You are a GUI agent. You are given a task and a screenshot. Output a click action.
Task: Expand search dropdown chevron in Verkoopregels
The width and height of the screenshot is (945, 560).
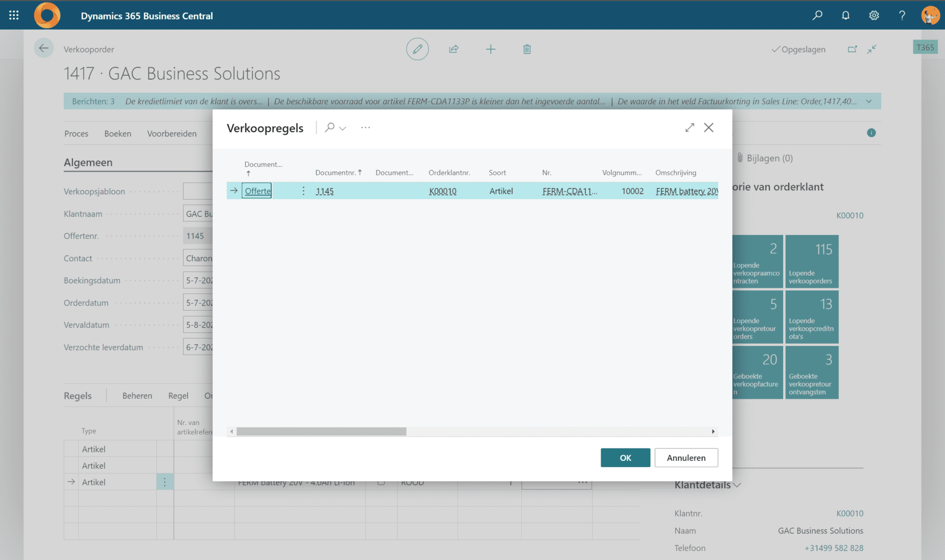(x=342, y=128)
